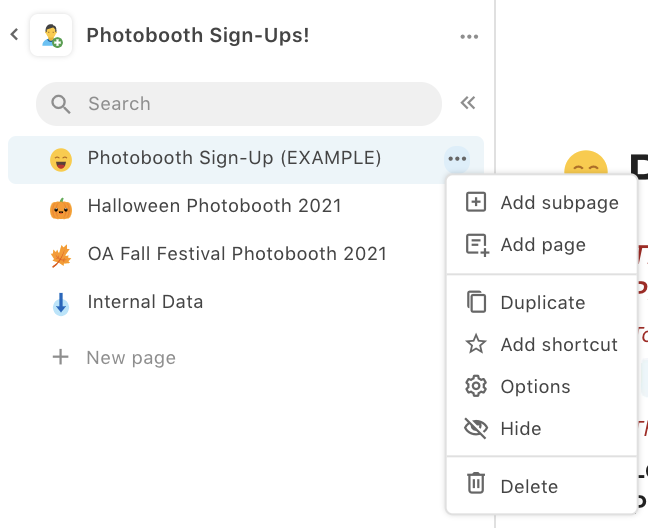This screenshot has height=528, width=648.
Task: Click the Photobooth Sign-Ups workspace avatar icon
Action: pyautogui.click(x=51, y=35)
